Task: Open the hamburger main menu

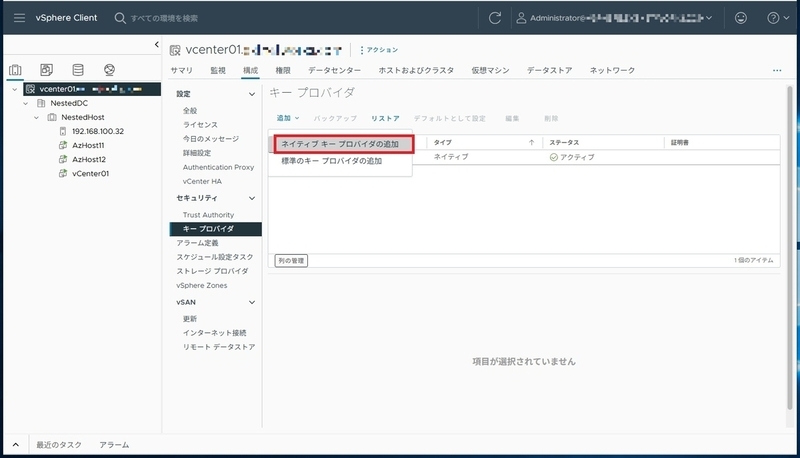Action: coord(19,18)
